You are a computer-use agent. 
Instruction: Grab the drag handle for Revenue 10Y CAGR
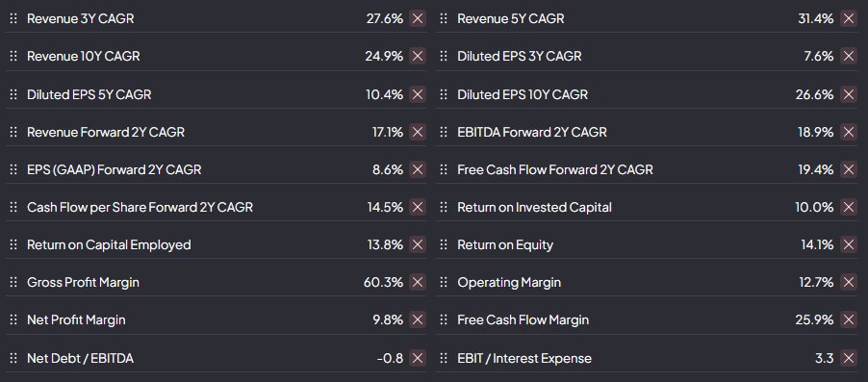13,57
